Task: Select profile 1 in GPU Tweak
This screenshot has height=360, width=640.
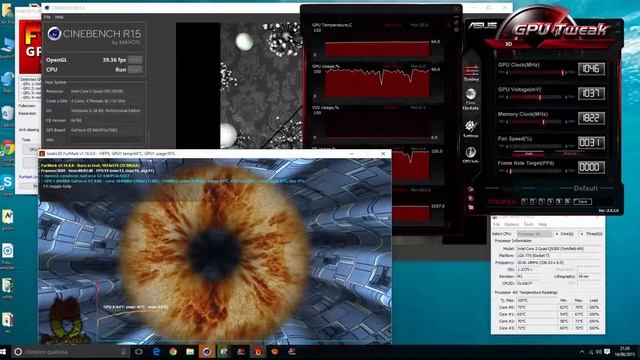Action: [x=524, y=202]
